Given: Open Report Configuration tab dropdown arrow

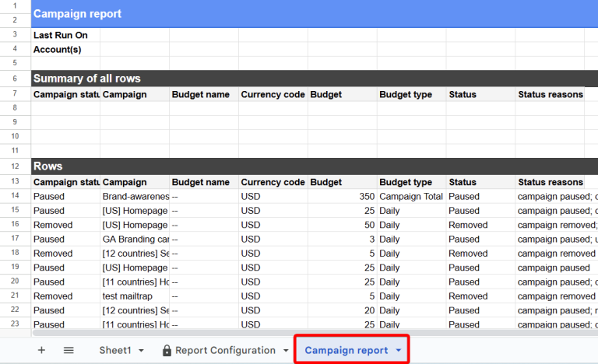Looking at the screenshot, I should coord(286,351).
